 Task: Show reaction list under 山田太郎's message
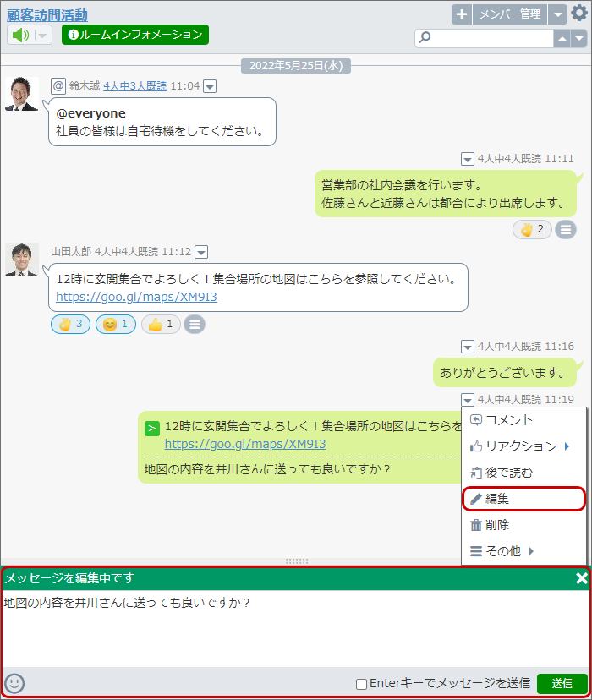click(195, 324)
